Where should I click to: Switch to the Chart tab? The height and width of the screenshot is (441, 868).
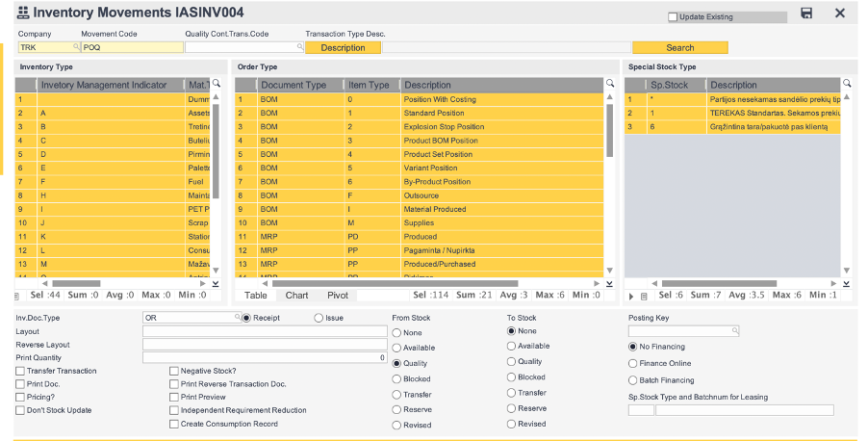click(296, 296)
